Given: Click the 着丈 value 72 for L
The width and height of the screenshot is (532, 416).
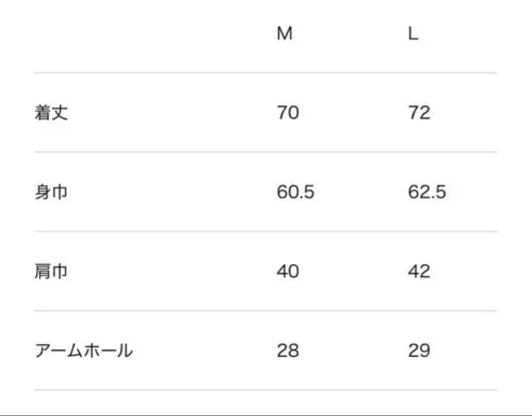Looking at the screenshot, I should coord(419,113).
